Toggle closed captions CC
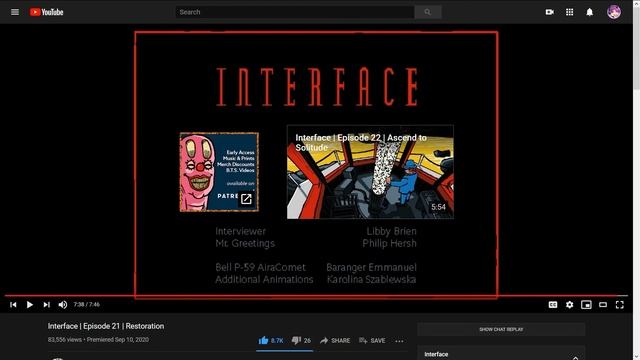The width and height of the screenshot is (640, 360). (x=553, y=304)
